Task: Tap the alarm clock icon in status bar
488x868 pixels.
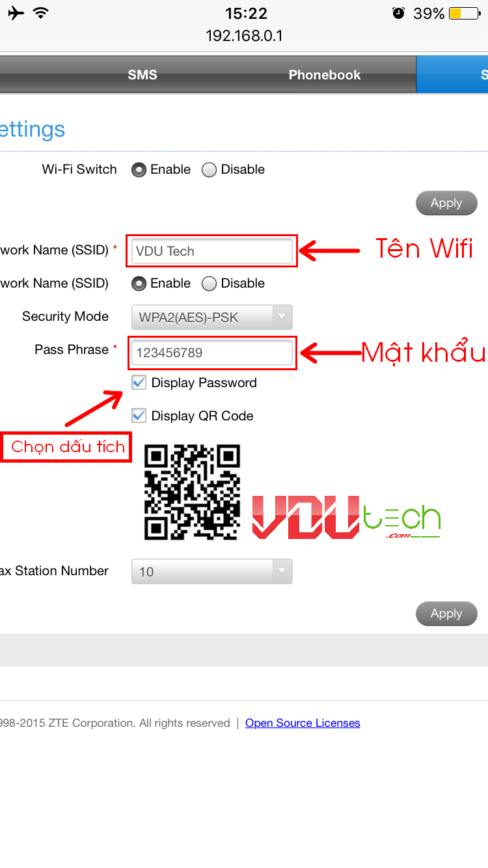Action: click(398, 13)
